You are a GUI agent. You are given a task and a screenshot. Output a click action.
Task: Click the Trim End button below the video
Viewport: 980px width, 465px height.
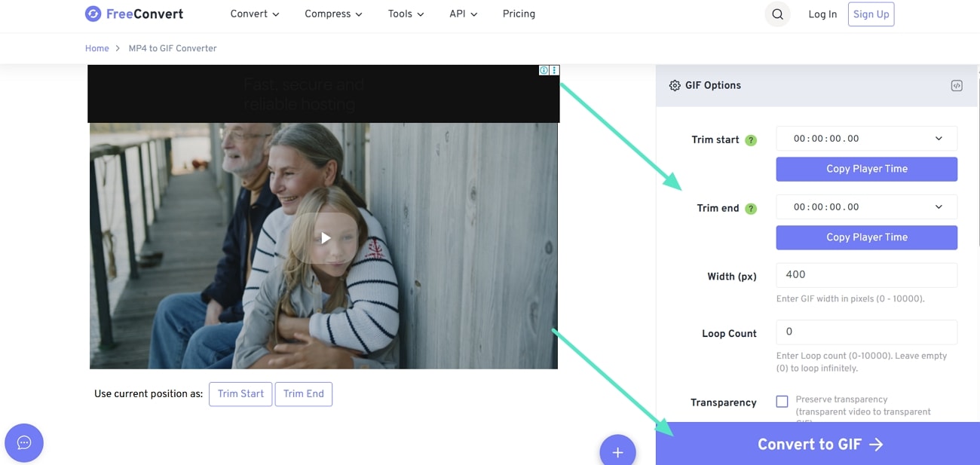point(303,394)
